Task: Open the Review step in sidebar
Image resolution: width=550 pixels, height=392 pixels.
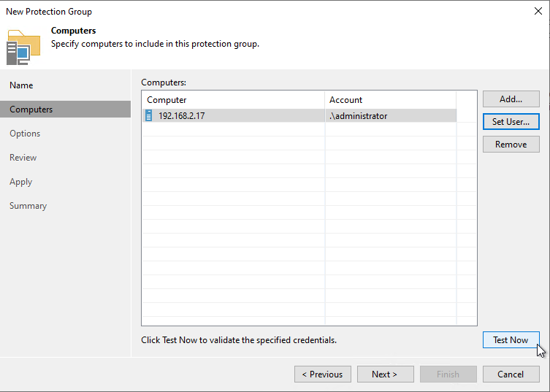Action: (x=23, y=158)
